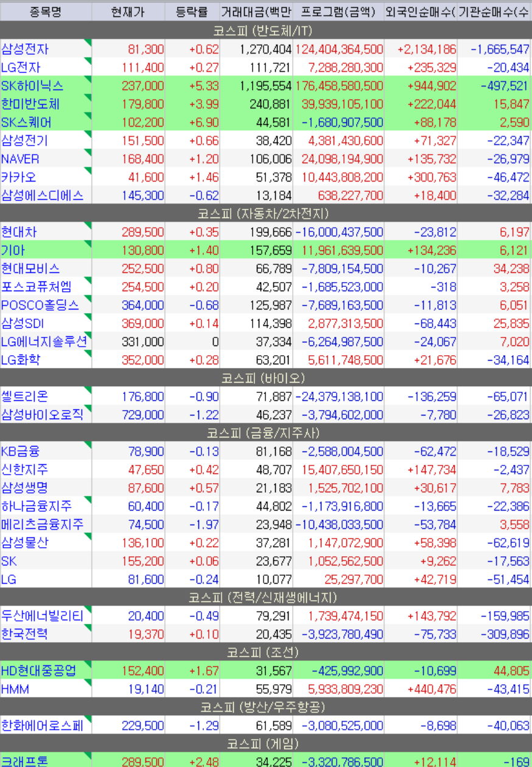Open the 삼성바이오로직 stock name
The image size is (532, 767).
42,415
